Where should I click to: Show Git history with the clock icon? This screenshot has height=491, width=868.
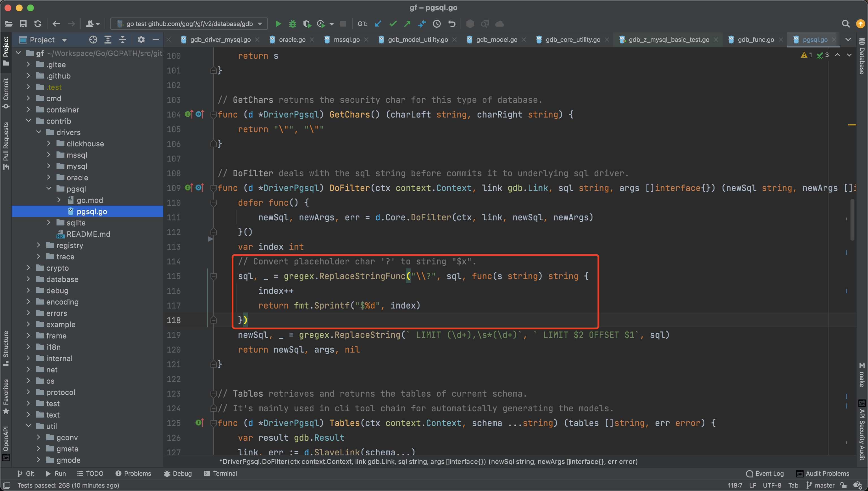click(x=437, y=24)
